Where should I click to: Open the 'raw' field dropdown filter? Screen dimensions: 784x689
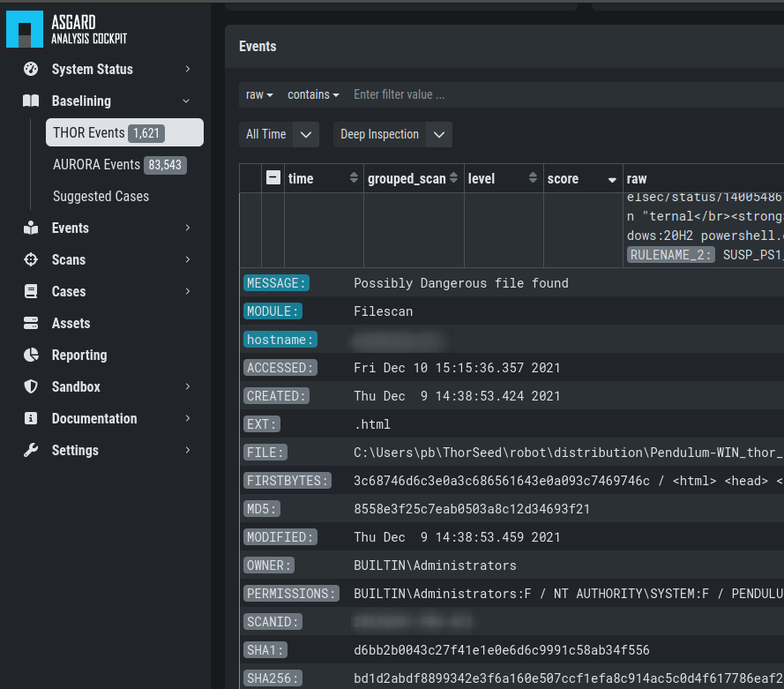point(259,94)
